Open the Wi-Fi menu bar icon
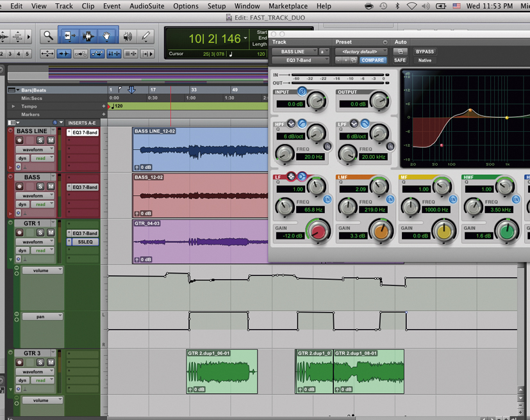The image size is (530, 420). point(411,6)
